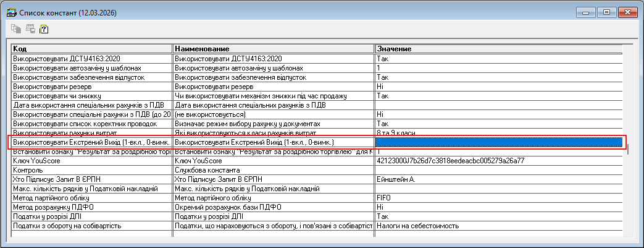644x248 pixels.
Task: Select the Використовувати ДСТУ4163:2020 row
Action: tap(91, 58)
